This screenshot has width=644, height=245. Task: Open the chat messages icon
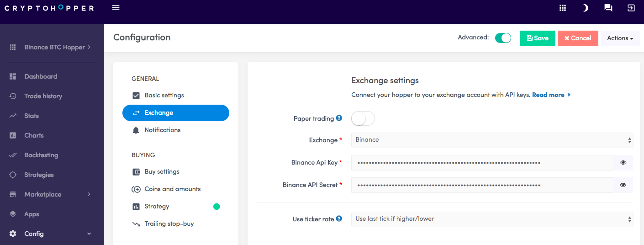(x=608, y=8)
